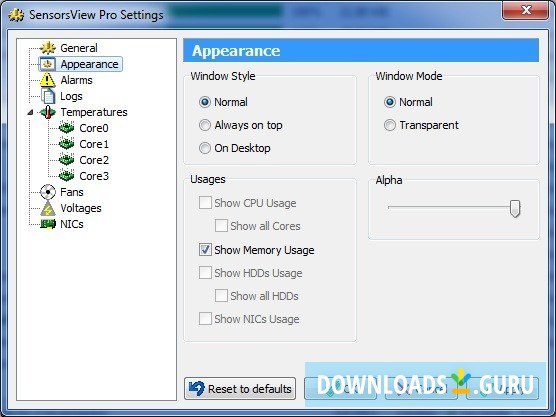Select the Core2 tree label
This screenshot has width=556, height=417.
click(x=94, y=160)
